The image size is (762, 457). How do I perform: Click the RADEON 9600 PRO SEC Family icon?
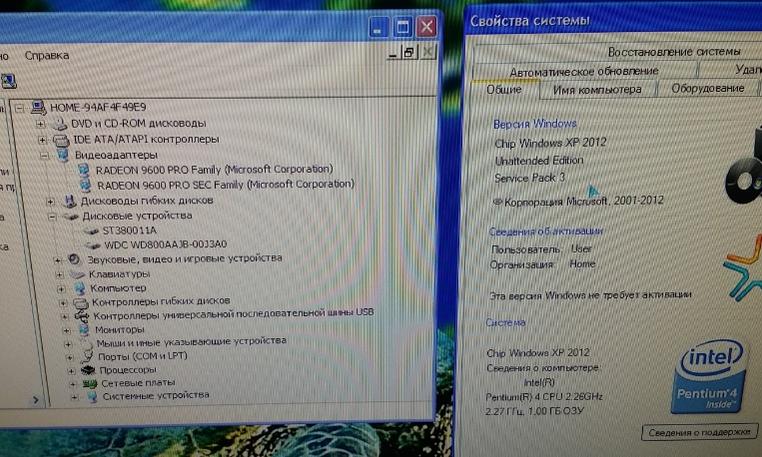(86, 185)
